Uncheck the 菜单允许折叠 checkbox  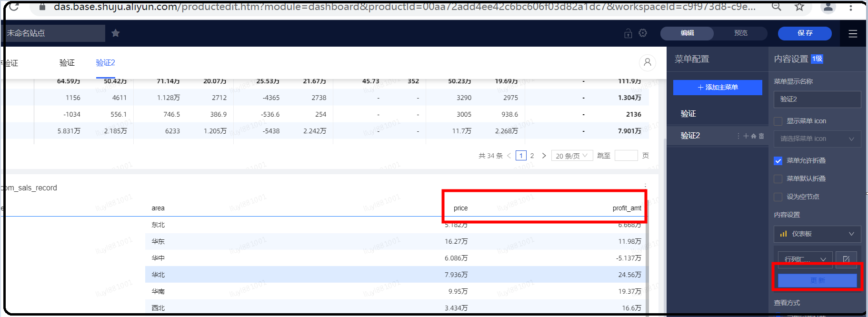(x=778, y=161)
